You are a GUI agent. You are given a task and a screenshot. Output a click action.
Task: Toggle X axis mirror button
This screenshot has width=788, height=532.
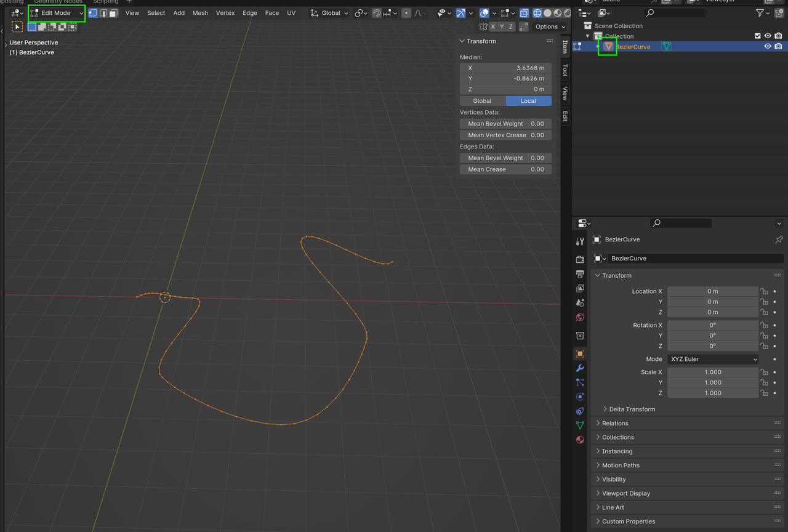pos(492,26)
